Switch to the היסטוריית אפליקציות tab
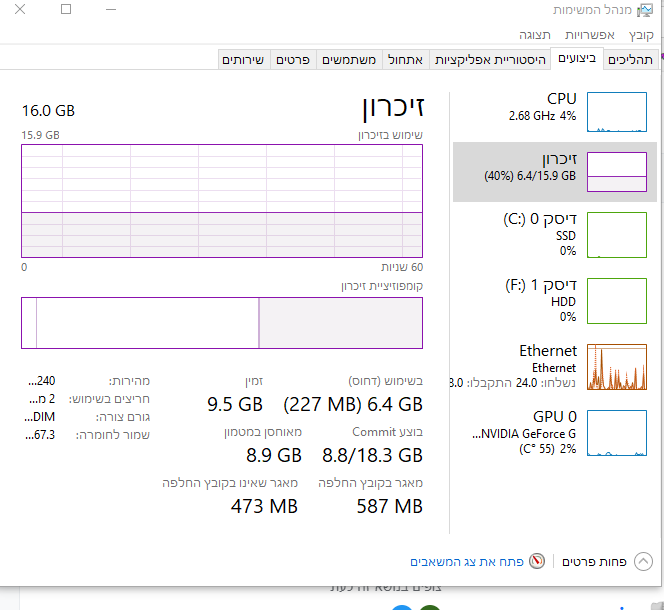Viewport: 664px width, 610px height. tap(490, 60)
